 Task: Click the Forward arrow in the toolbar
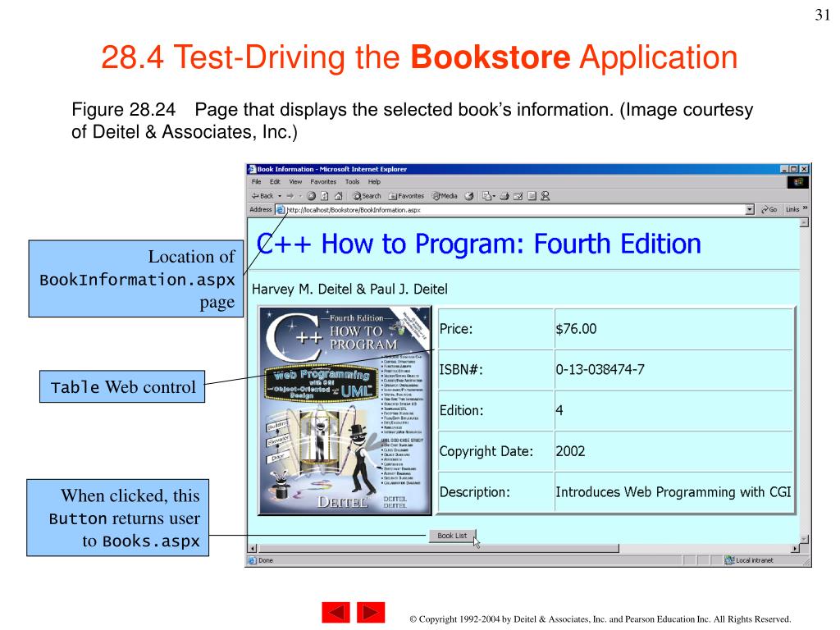(x=290, y=196)
